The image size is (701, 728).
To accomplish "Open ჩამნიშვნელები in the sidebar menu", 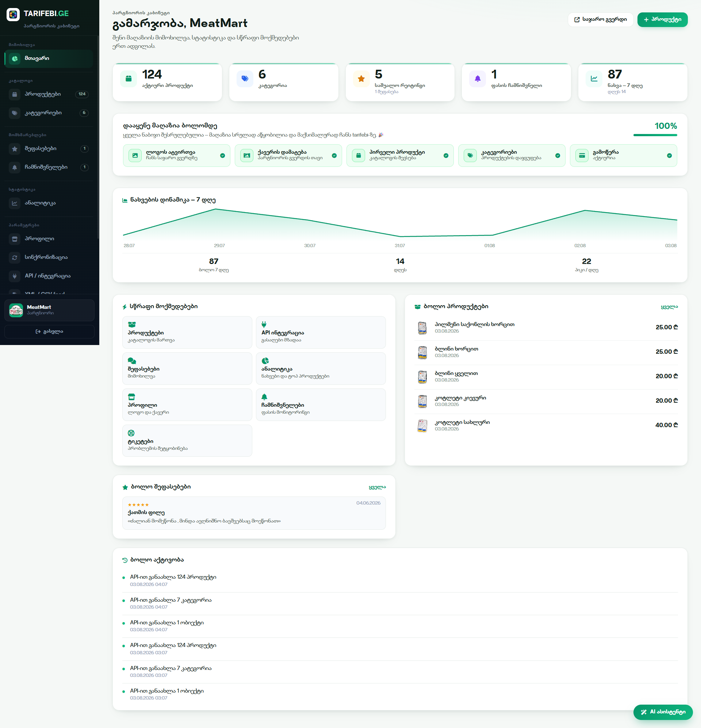I will [x=49, y=167].
